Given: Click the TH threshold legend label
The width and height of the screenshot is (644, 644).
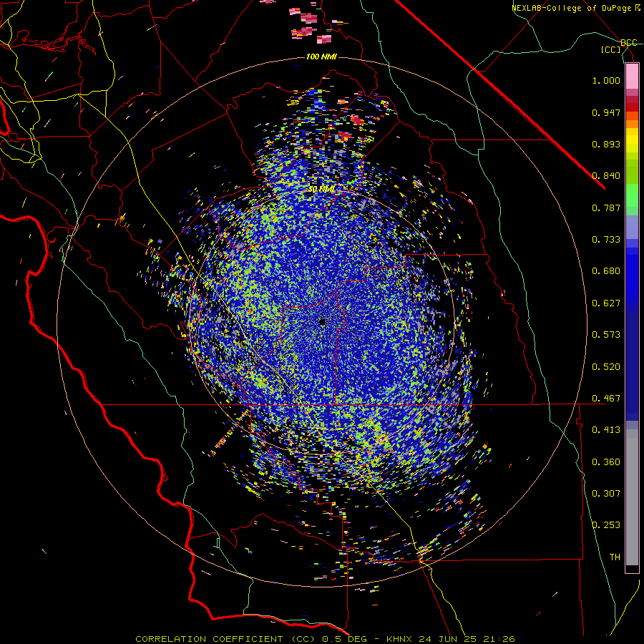Looking at the screenshot, I should tap(615, 557).
